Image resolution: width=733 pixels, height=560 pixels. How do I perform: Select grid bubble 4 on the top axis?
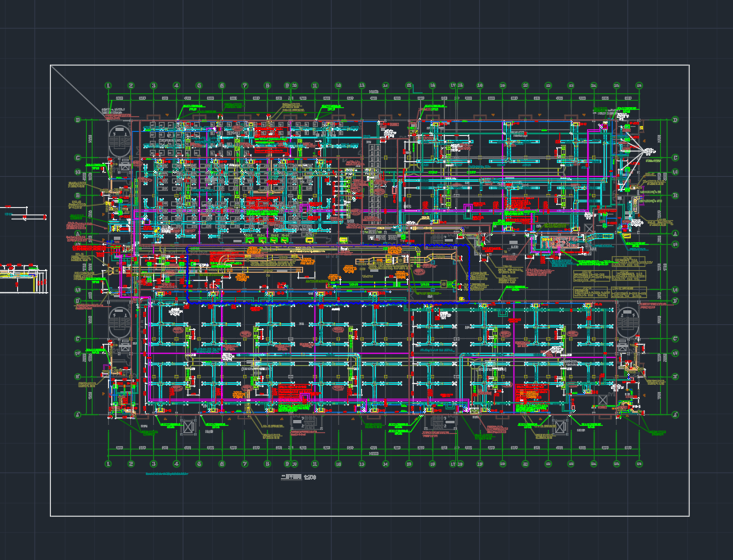176,85
